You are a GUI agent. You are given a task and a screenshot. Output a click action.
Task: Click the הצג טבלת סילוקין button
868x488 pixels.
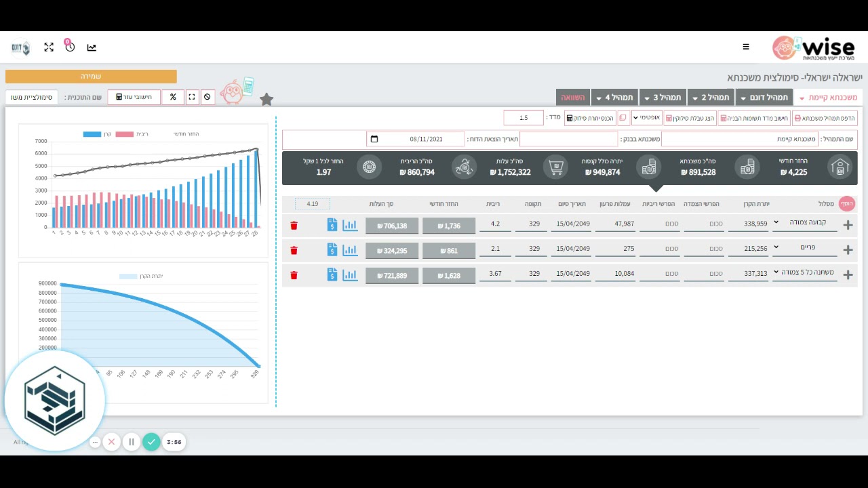pyautogui.click(x=690, y=118)
